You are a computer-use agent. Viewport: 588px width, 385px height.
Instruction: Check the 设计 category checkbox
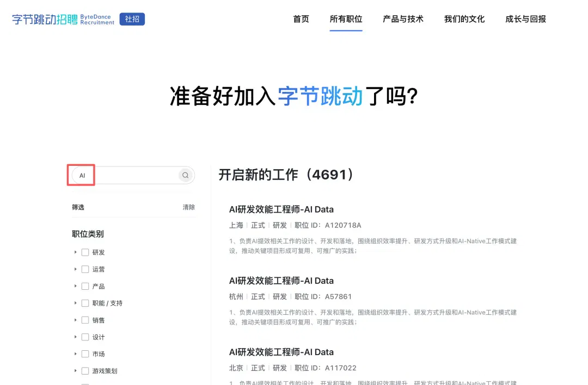click(x=85, y=337)
